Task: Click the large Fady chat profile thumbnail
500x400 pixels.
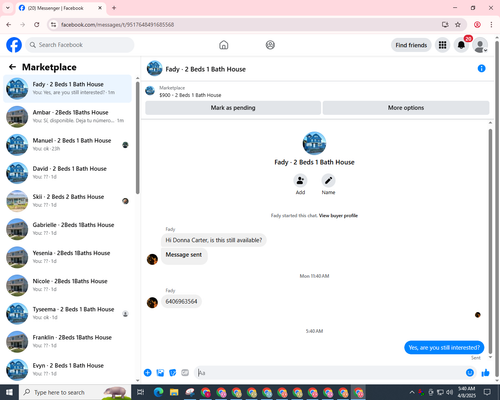Action: (x=314, y=143)
